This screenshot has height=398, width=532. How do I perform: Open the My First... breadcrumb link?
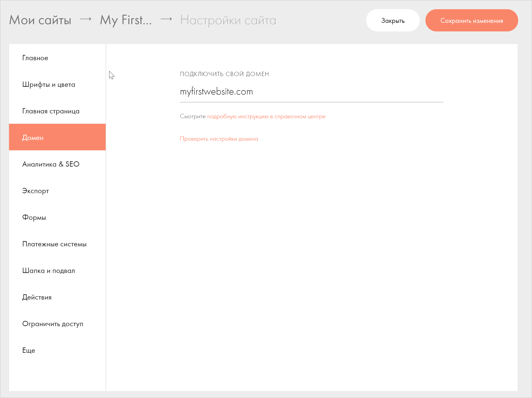coord(126,20)
